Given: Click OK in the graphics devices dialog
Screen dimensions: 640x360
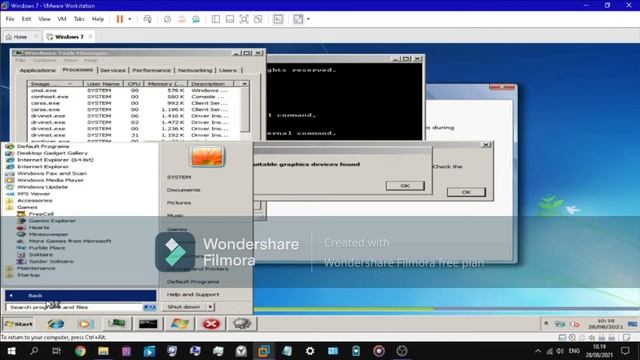Looking at the screenshot, I should coord(405,186).
